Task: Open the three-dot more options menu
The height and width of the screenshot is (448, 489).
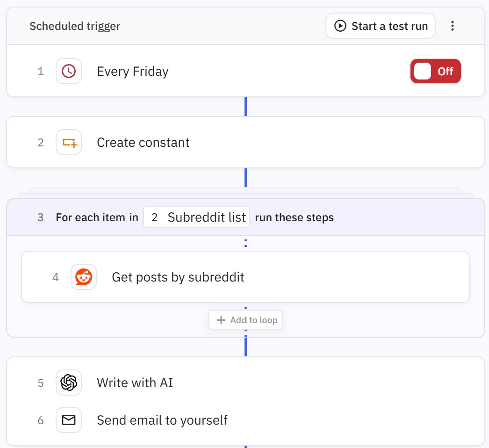Action: [452, 26]
